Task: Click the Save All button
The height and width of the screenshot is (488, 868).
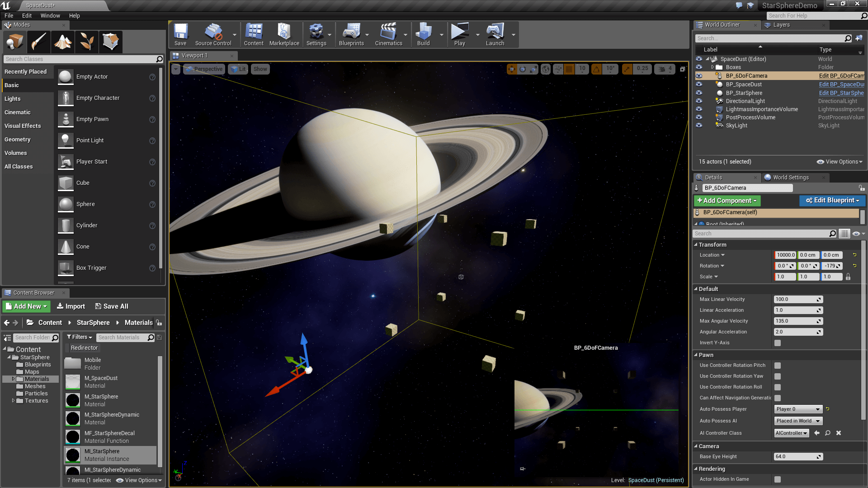Action: coord(111,306)
